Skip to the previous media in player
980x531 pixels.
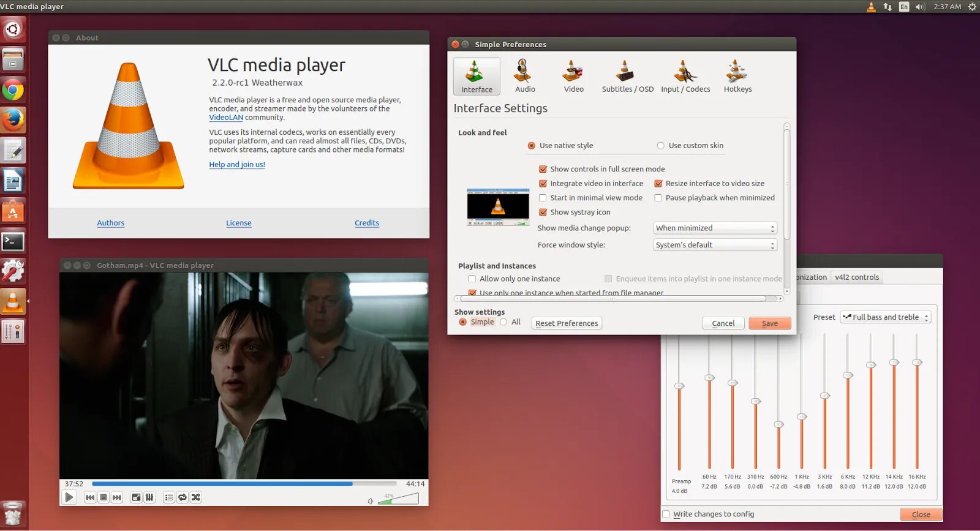[x=90, y=497]
